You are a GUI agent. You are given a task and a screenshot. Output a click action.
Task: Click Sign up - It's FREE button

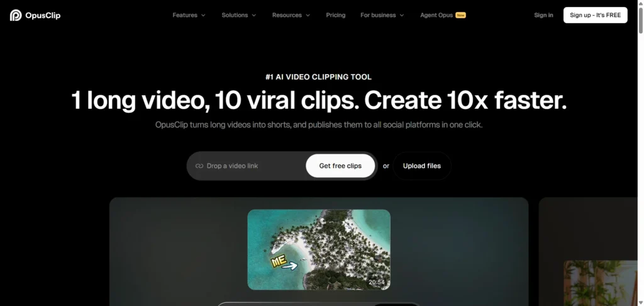(x=595, y=15)
